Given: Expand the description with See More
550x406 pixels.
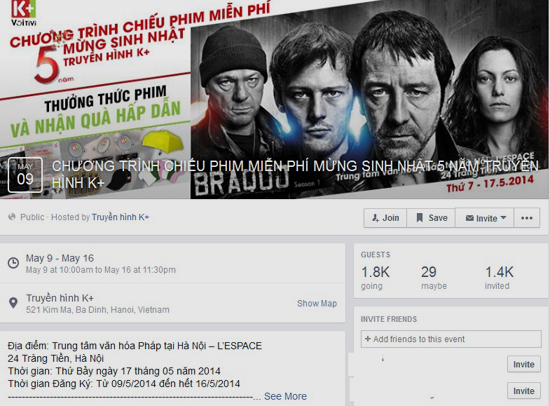Looking at the screenshot, I should point(285,396).
